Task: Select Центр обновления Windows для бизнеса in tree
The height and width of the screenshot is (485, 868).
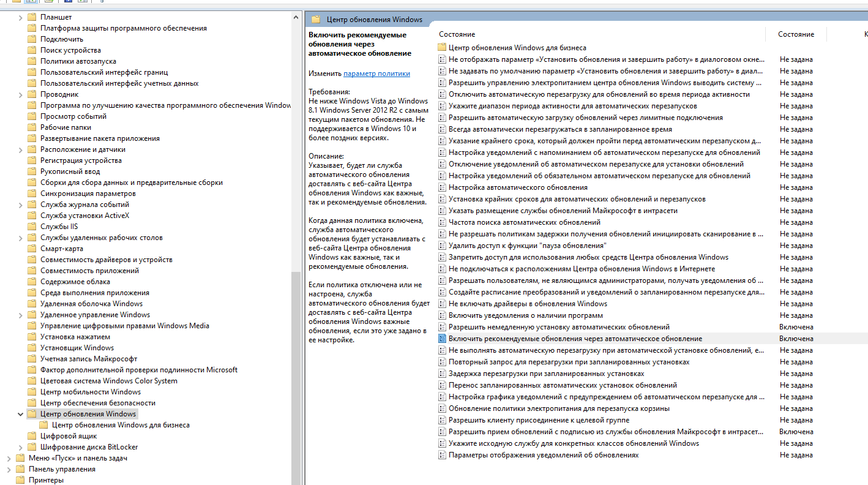Action: pos(121,425)
